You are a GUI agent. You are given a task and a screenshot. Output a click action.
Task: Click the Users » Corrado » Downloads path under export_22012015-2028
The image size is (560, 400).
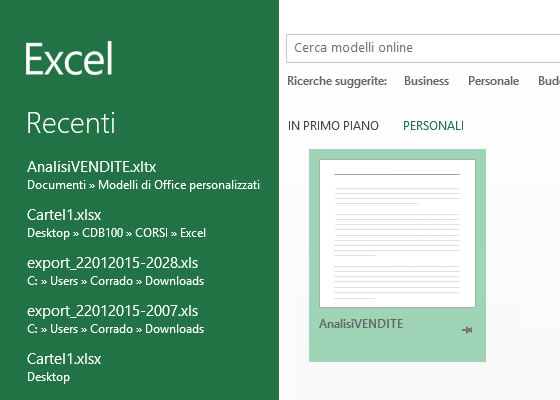pyautogui.click(x=127, y=281)
